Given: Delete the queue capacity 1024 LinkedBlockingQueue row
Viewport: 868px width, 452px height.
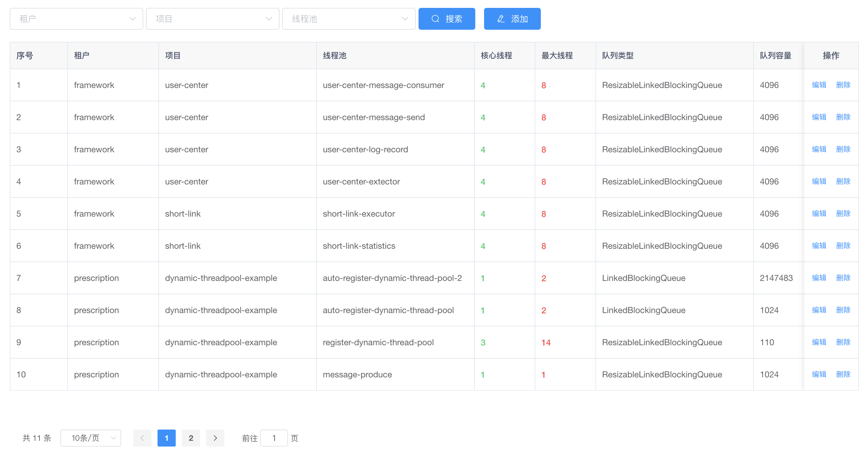Looking at the screenshot, I should pyautogui.click(x=843, y=310).
